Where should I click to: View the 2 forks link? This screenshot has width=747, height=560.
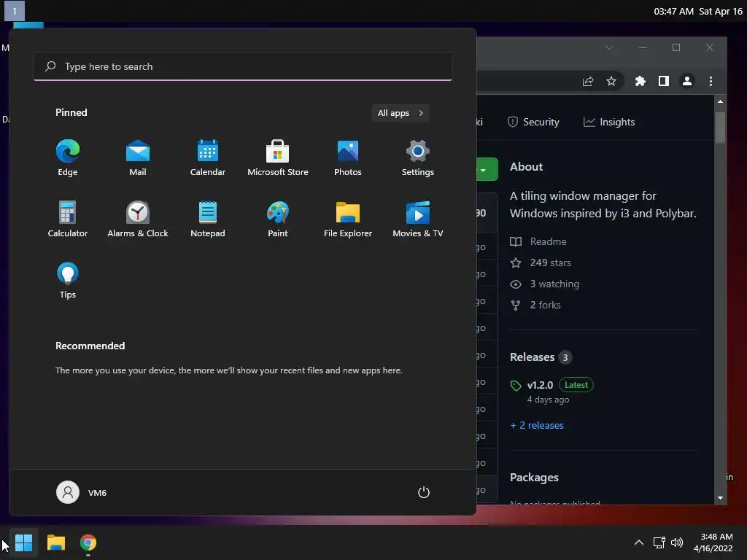point(535,305)
